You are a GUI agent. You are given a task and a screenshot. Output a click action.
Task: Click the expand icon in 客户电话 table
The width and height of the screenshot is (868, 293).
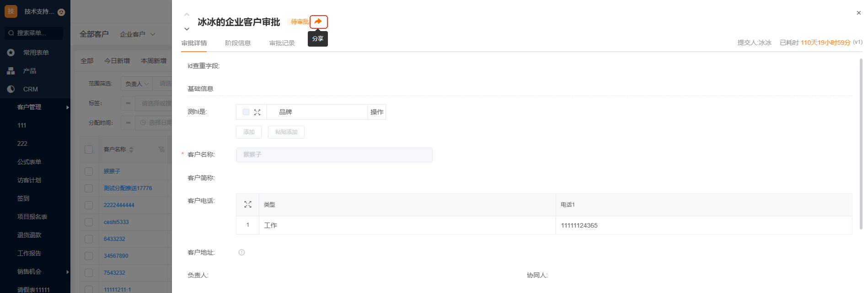(x=248, y=204)
